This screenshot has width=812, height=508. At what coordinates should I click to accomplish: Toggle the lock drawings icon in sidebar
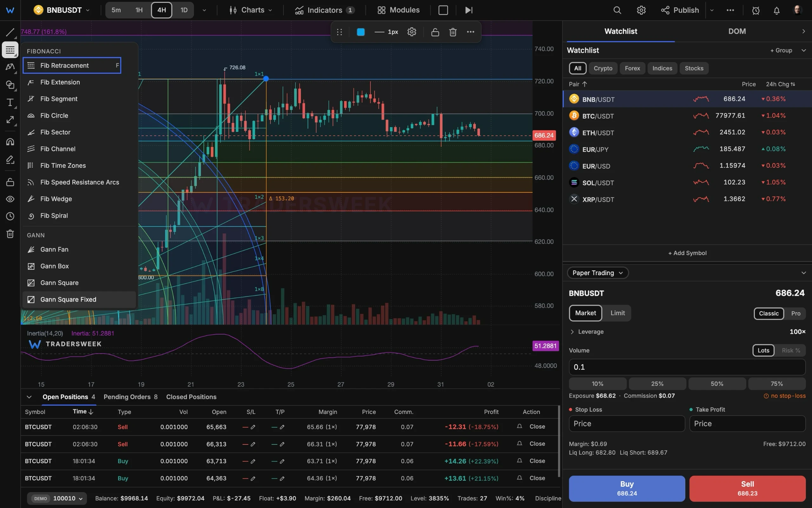[10, 182]
